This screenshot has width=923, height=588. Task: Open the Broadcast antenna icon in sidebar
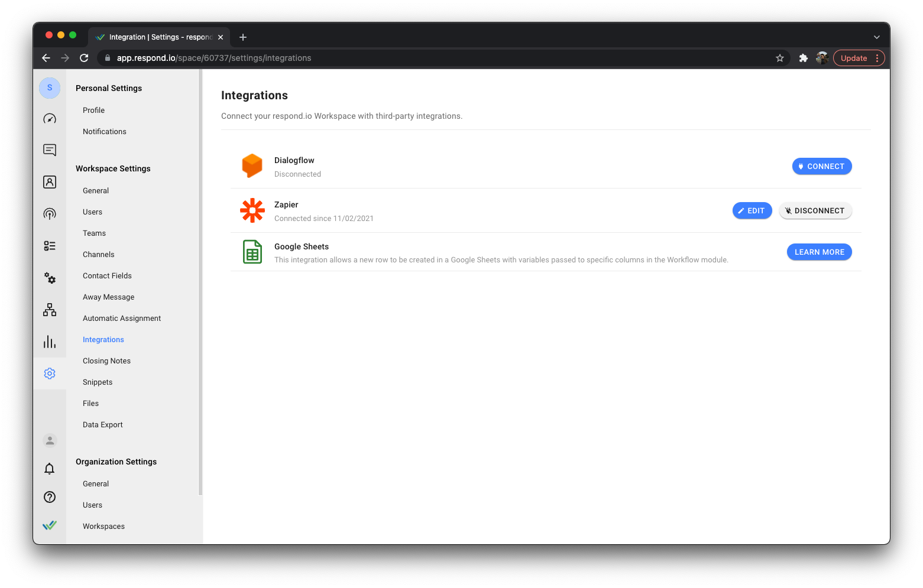(x=50, y=214)
